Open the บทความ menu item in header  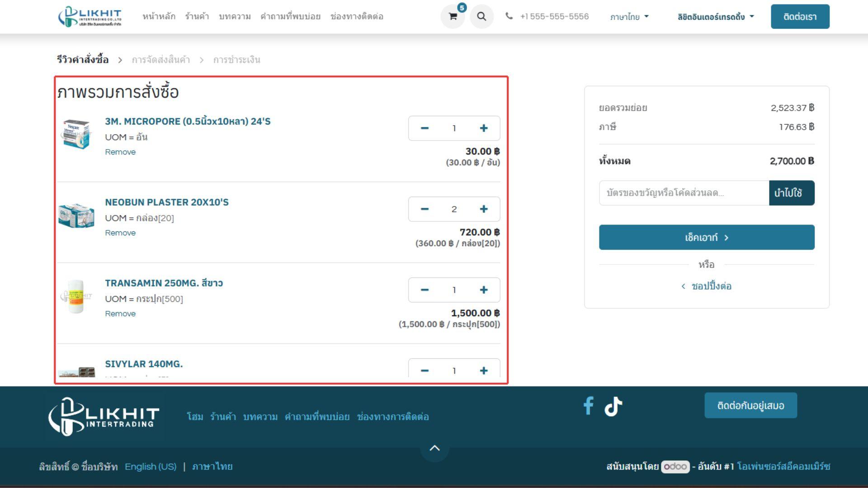pos(235,16)
